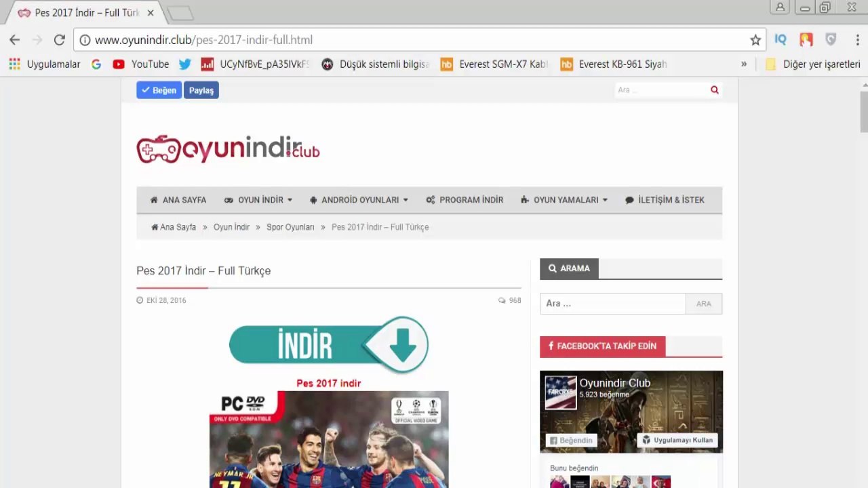This screenshot has width=868, height=488.
Task: Click the sidebar Ara search field
Action: pyautogui.click(x=613, y=304)
